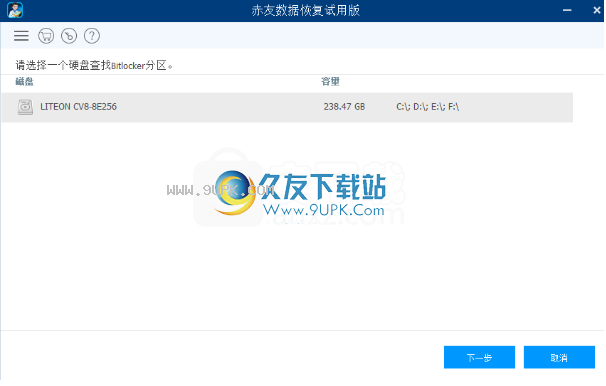Click the 取消 cancel button
Screen dimensions: 606x386
pos(559,357)
